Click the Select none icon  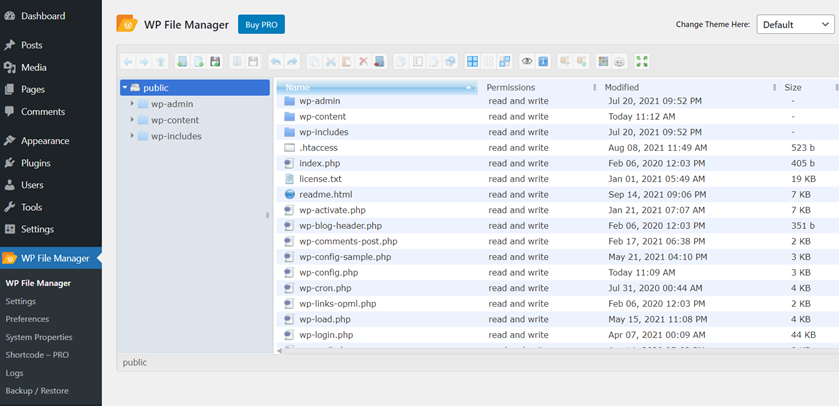[489, 62]
